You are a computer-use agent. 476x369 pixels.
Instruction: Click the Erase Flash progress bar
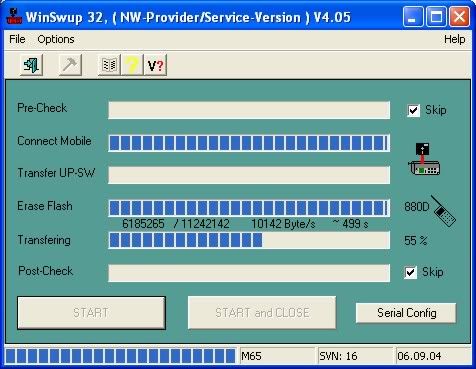(249, 208)
